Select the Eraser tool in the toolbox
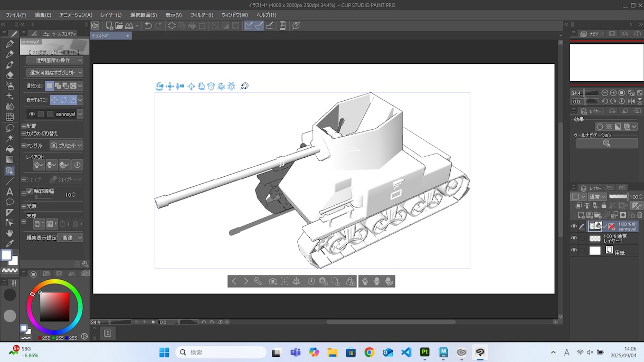 click(10, 75)
